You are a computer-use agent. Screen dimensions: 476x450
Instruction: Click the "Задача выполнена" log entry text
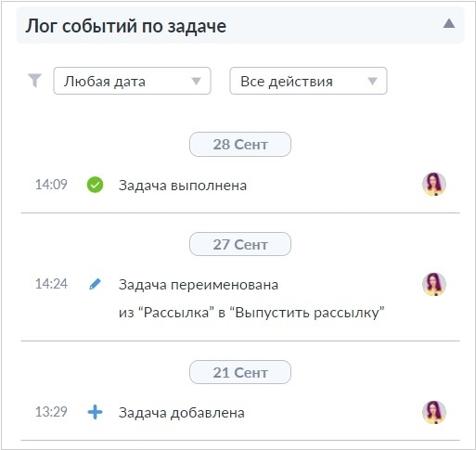(183, 186)
